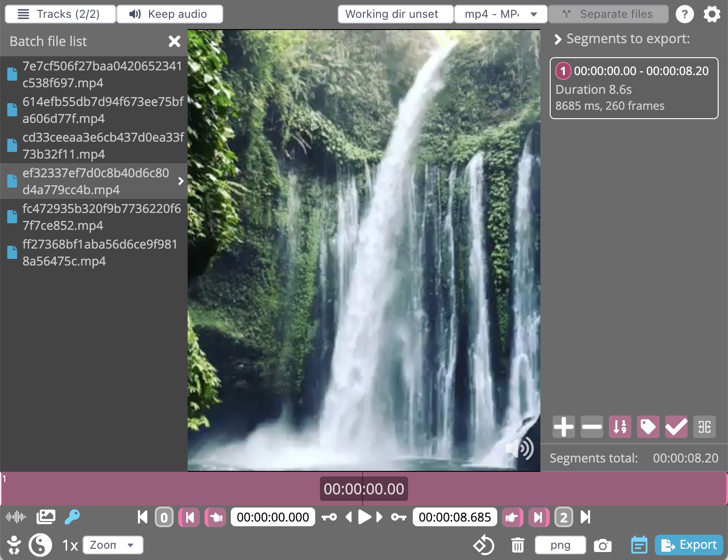
Task: Label the segment with tag icon
Action: tap(648, 427)
